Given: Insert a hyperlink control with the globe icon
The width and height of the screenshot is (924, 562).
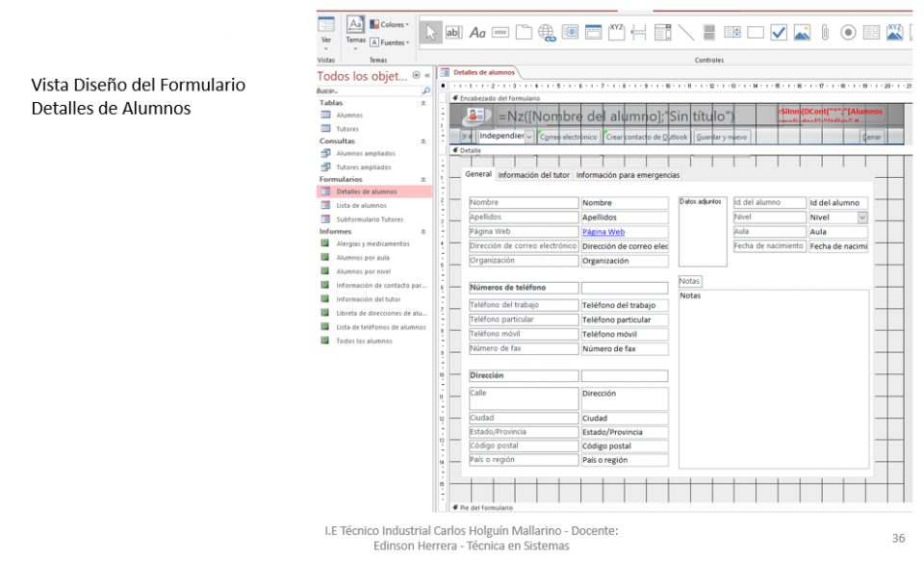Looking at the screenshot, I should 548,33.
